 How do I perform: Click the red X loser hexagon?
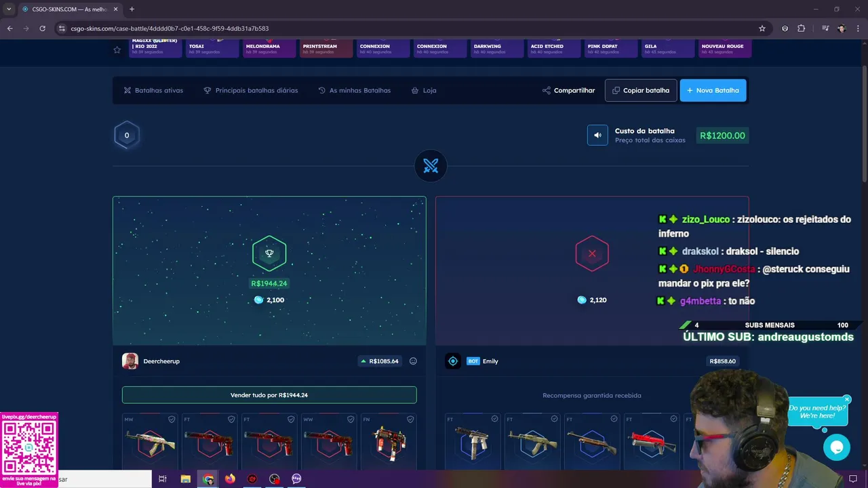[x=592, y=253]
